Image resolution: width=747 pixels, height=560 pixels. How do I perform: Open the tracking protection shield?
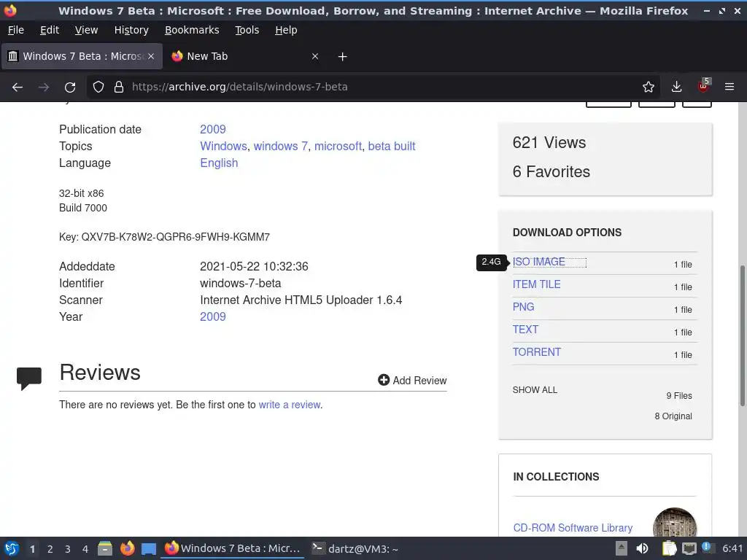tap(98, 87)
